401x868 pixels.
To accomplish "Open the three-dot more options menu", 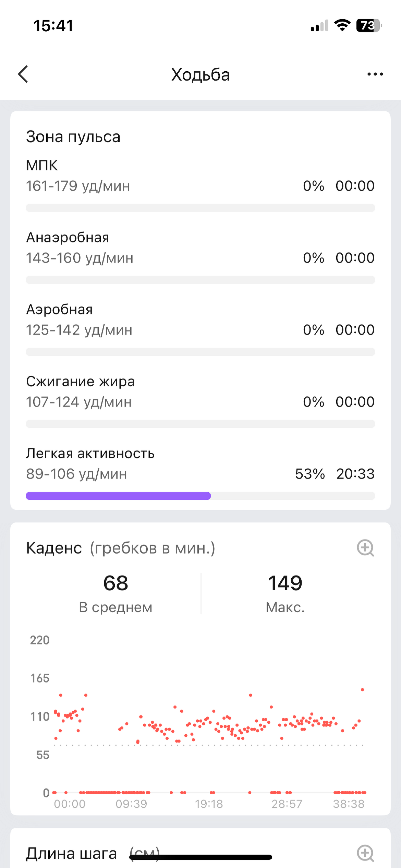I will point(375,74).
